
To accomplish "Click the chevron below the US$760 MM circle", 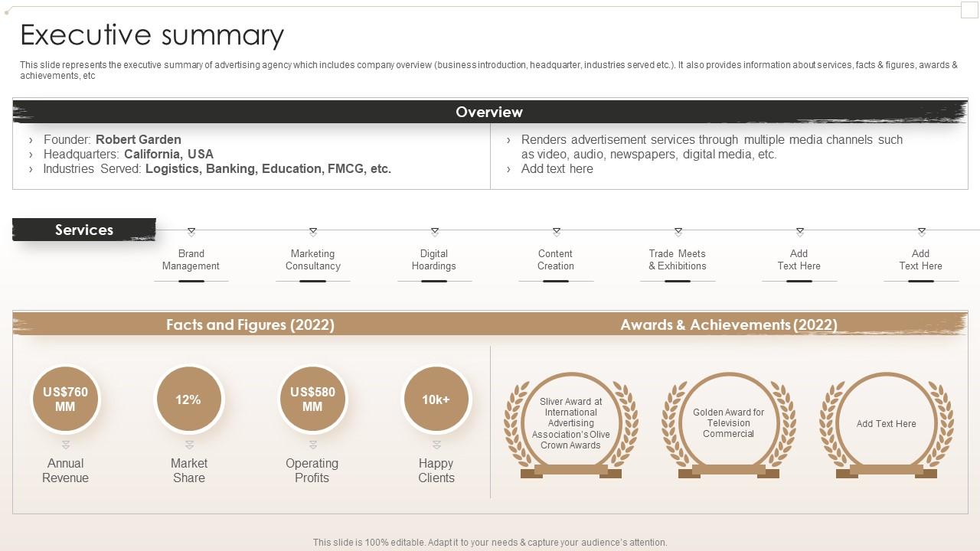I will tap(66, 445).
